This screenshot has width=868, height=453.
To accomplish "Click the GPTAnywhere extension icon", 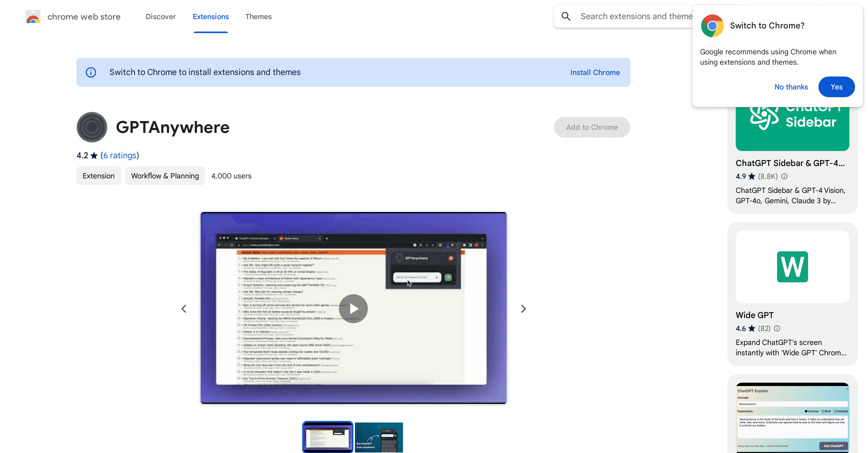I will (91, 127).
